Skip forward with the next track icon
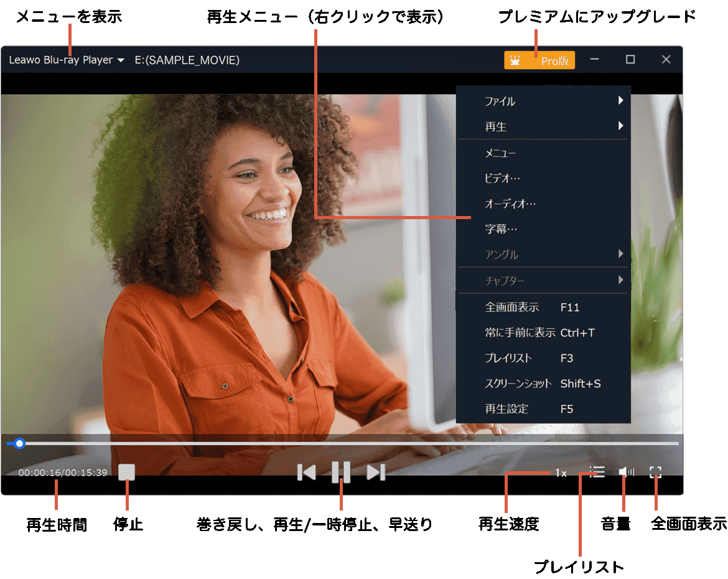Viewport: 728px width, 579px height. (375, 473)
